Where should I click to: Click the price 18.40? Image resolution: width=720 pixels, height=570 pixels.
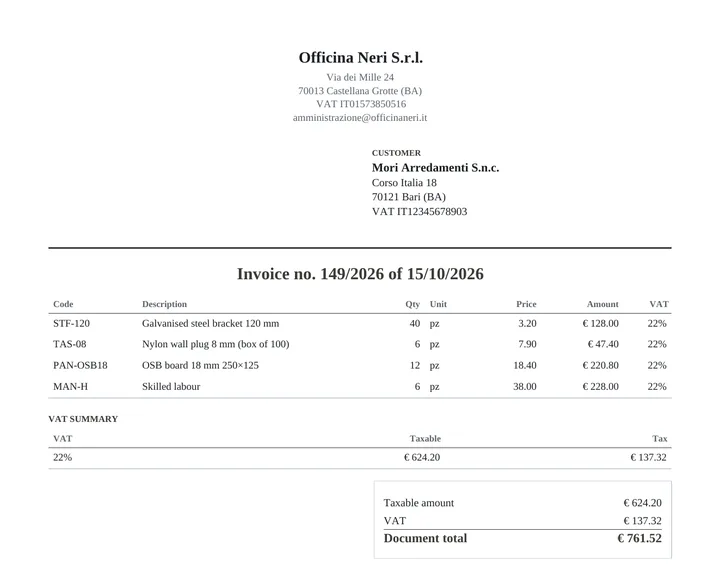[x=525, y=365]
